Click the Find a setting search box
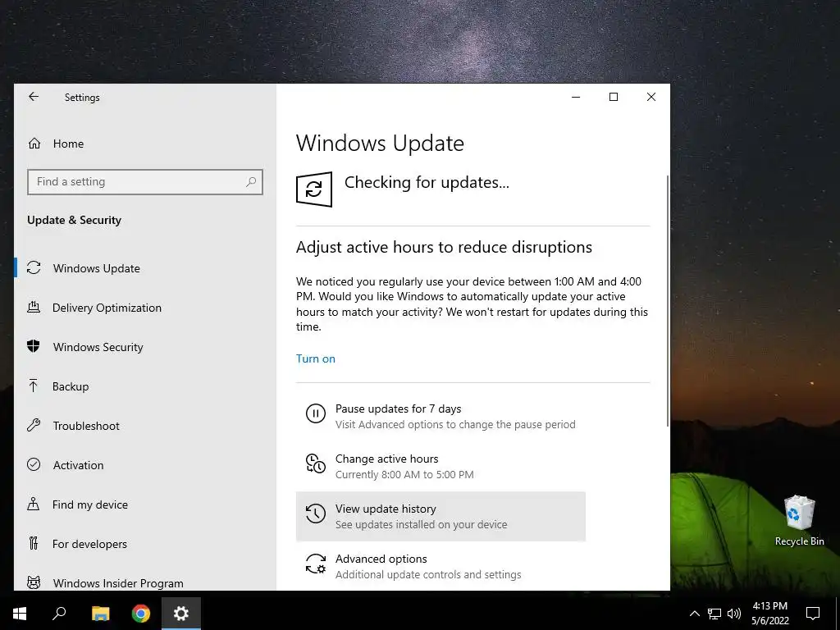 click(x=145, y=181)
